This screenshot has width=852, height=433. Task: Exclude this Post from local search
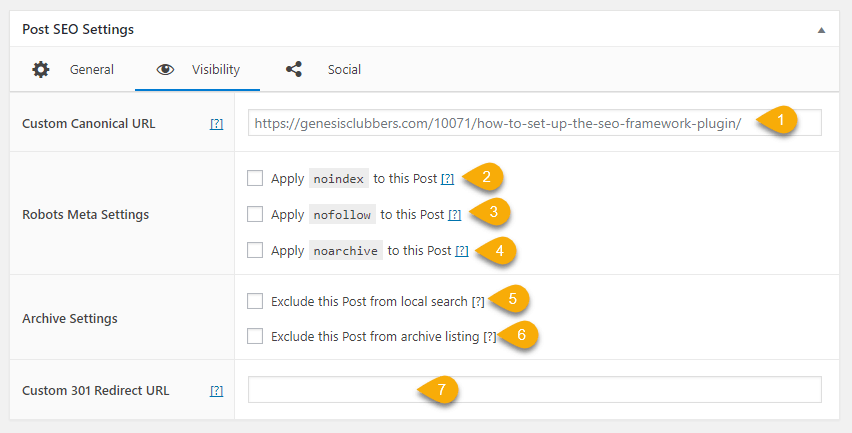tap(256, 301)
